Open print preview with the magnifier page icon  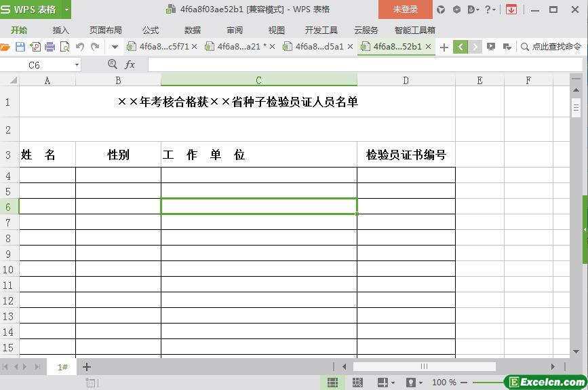65,47
